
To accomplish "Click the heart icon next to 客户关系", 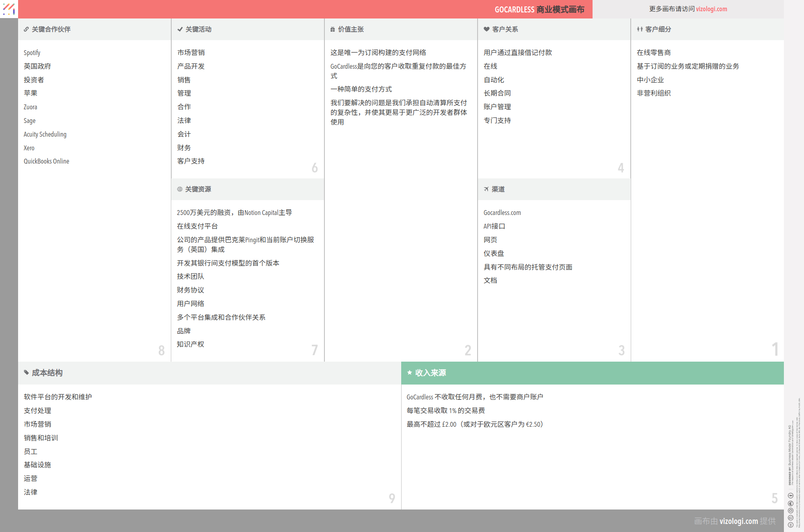I will pos(486,29).
